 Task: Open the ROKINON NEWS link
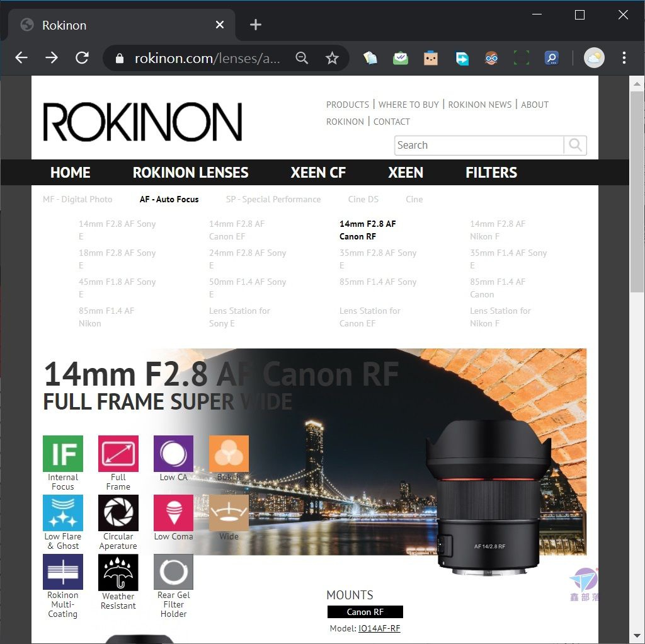tap(479, 105)
